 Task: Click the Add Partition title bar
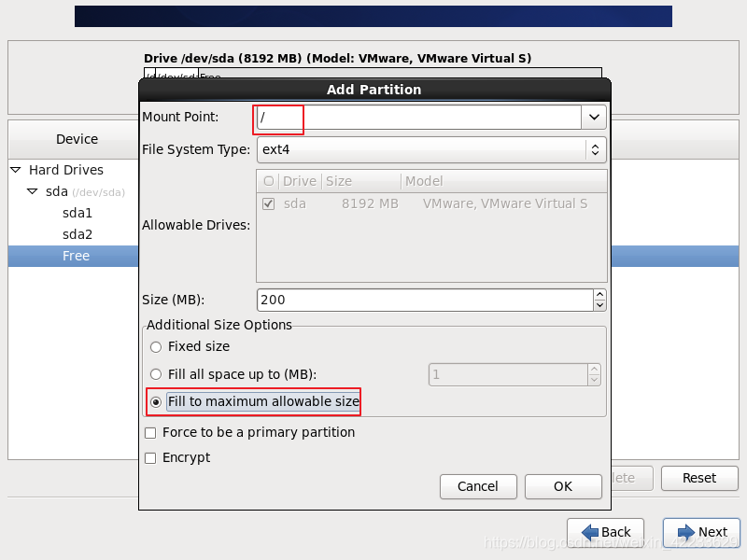click(374, 90)
